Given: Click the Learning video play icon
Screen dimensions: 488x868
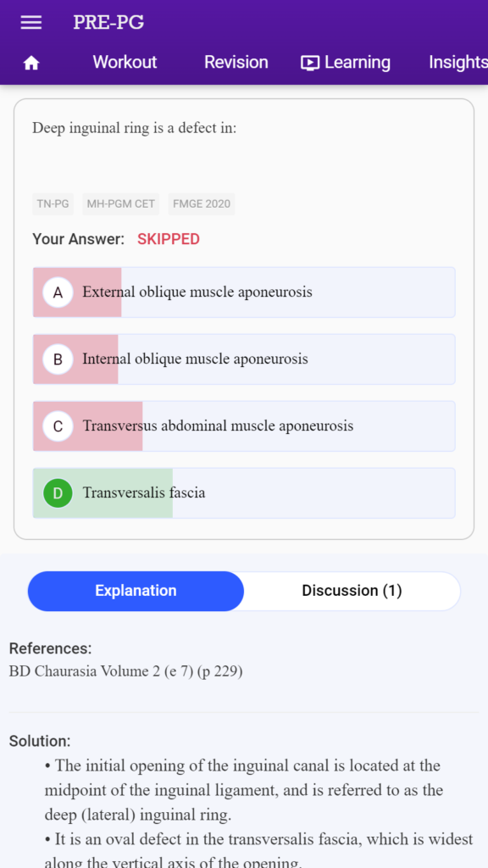Looking at the screenshot, I should click(310, 63).
